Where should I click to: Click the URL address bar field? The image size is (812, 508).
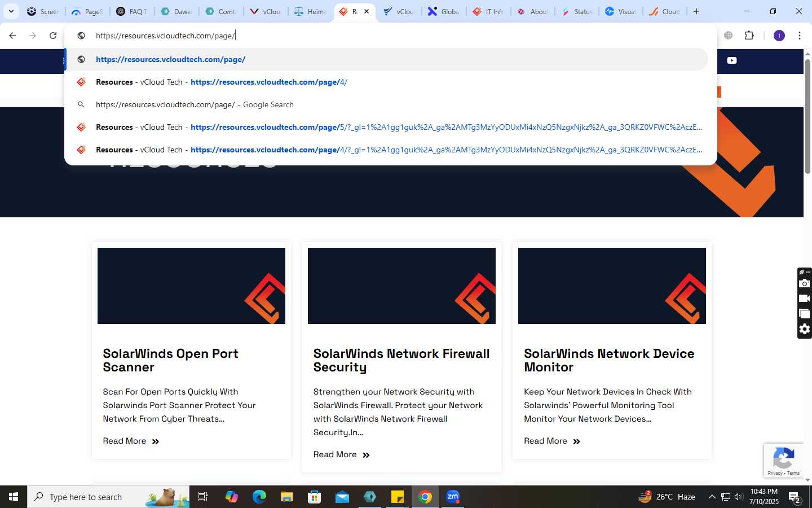tap(389, 36)
